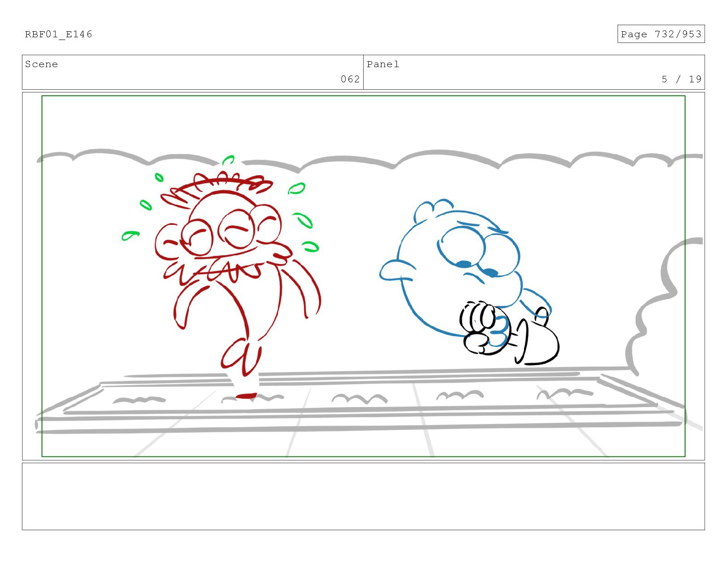Click the RBF01_E146 episode code text
This screenshot has width=728, height=563.
click(58, 34)
